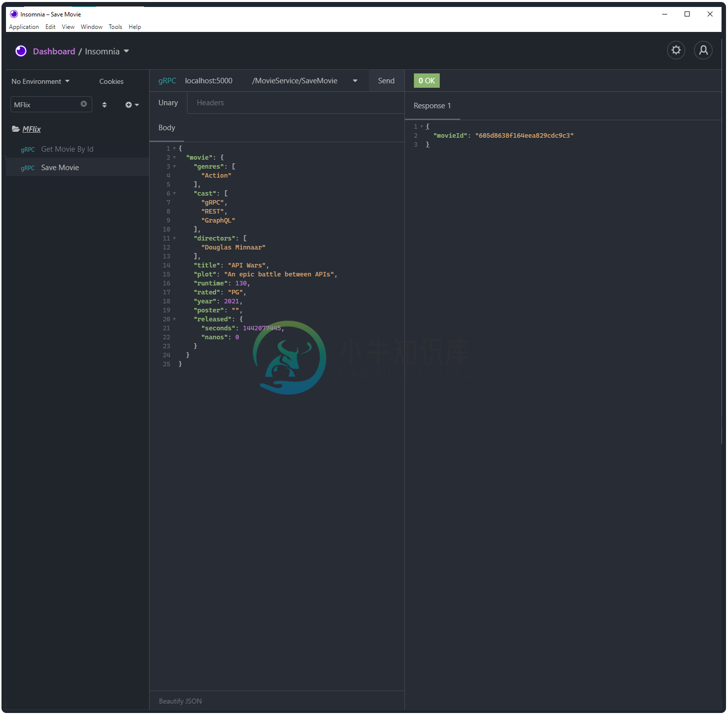
Task: Select the Save Movie request
Action: pos(77,168)
